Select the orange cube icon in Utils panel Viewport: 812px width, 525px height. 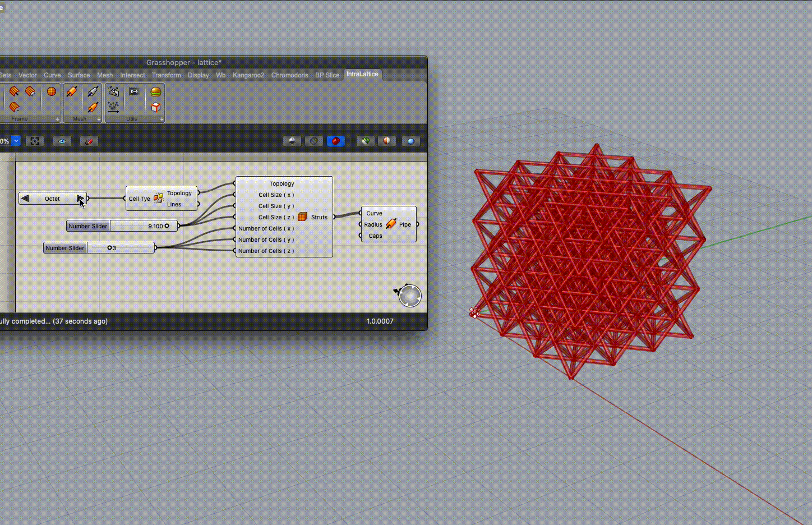pos(156,107)
